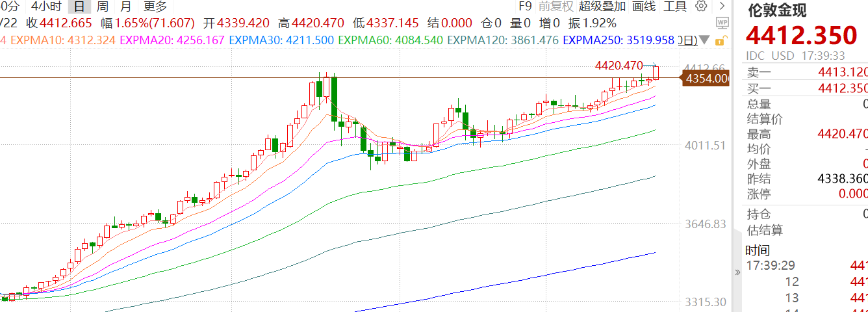Image resolution: width=868 pixels, height=312 pixels.
Task: Click the EXPMA20: 4256.167 label
Action: tap(172, 40)
